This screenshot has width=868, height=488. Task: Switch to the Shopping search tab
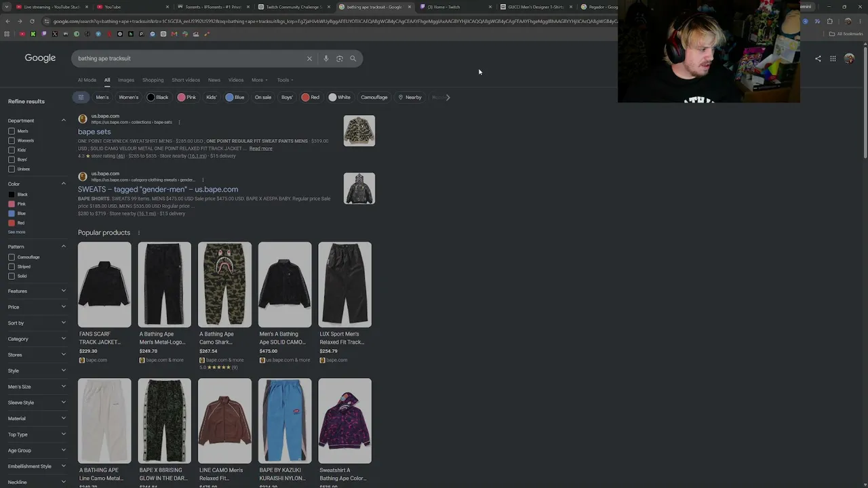click(x=153, y=80)
